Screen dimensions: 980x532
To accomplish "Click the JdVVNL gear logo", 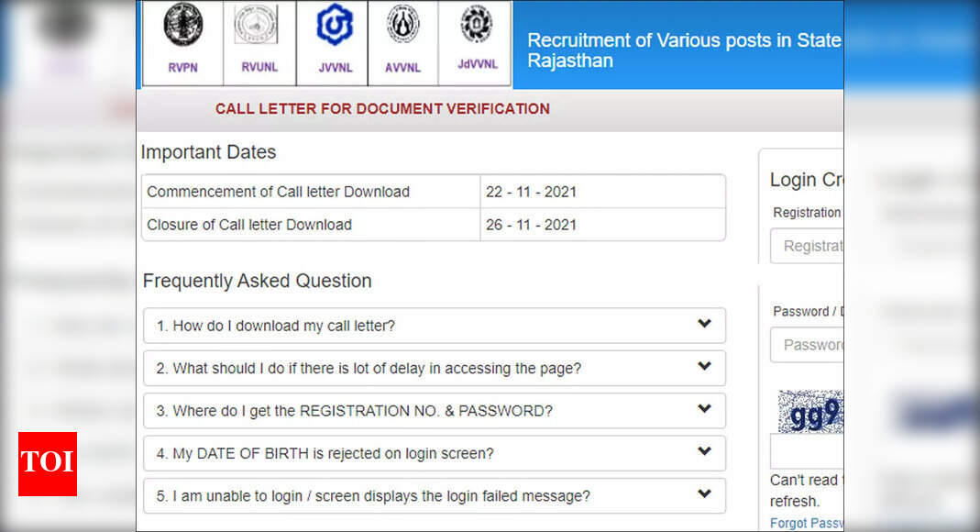I will pyautogui.click(x=477, y=23).
